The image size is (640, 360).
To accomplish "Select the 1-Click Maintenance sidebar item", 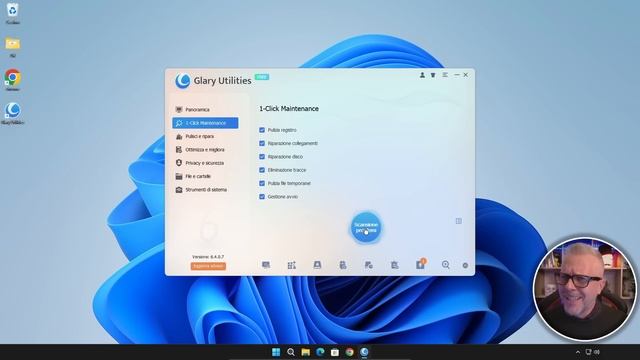I will [x=205, y=123].
